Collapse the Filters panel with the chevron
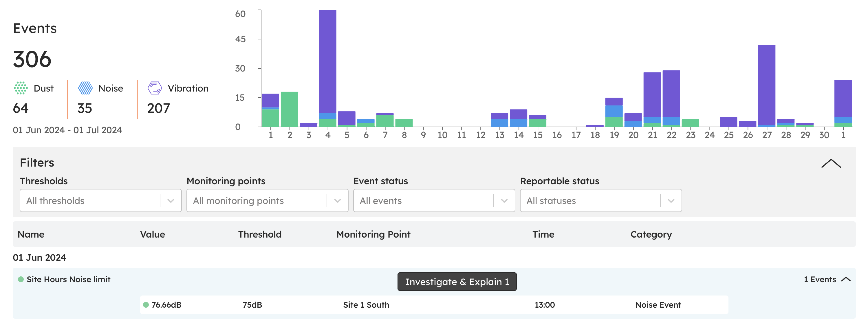 point(831,163)
